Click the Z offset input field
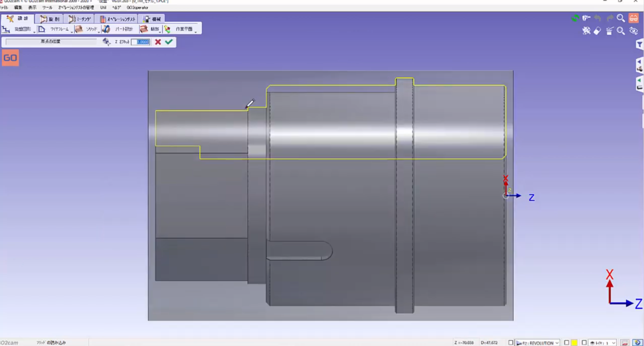The height and width of the screenshot is (346, 644). [x=141, y=42]
